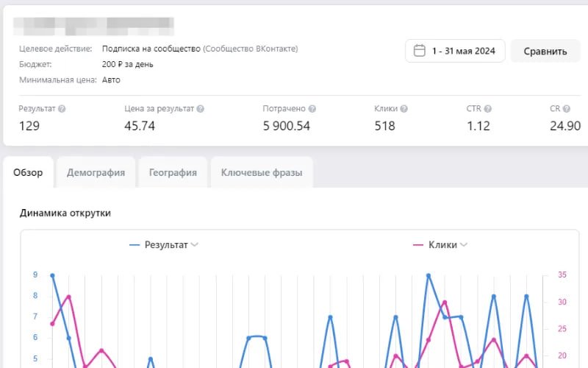Open the География tab
Image resolution: width=588 pixels, height=368 pixels.
[173, 173]
